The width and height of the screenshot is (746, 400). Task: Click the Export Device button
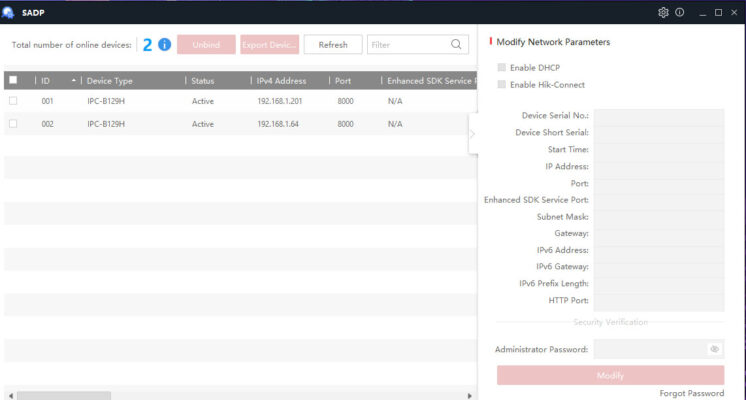(x=269, y=45)
